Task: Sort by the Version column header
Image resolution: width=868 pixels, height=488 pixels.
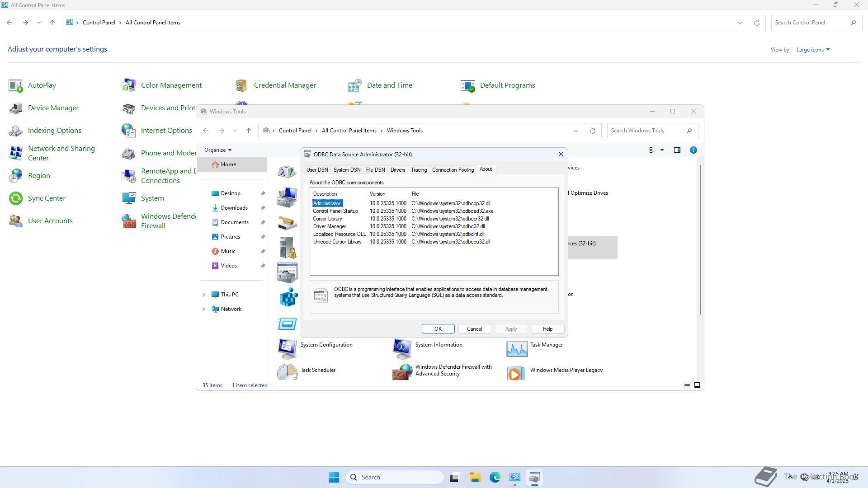Action: [x=387, y=194]
